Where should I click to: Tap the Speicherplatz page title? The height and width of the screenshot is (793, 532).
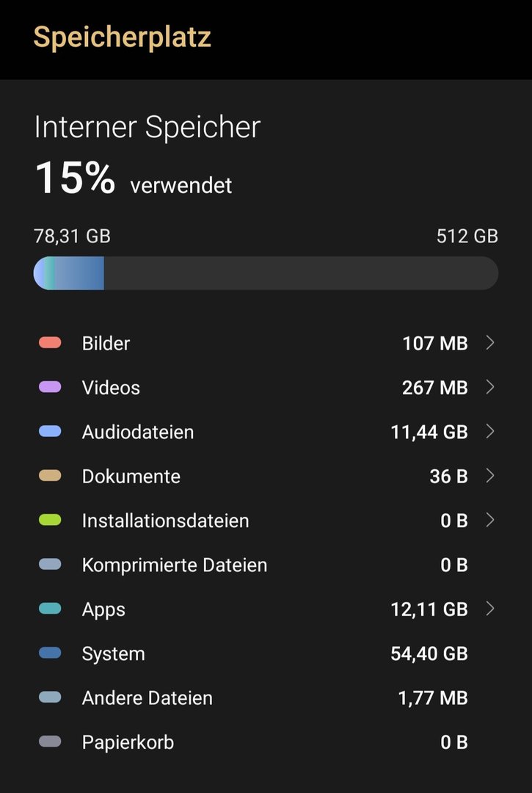(123, 37)
